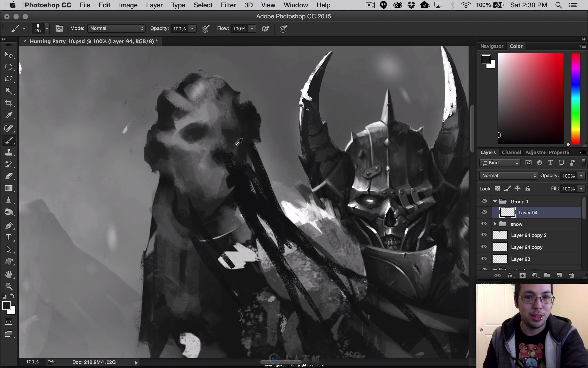Select the History Brush tool
Image resolution: width=588 pixels, height=368 pixels.
click(9, 164)
